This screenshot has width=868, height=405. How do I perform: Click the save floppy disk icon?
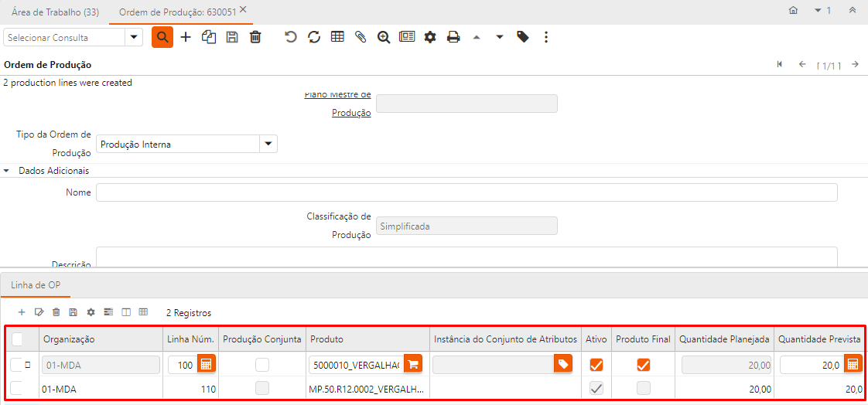231,37
